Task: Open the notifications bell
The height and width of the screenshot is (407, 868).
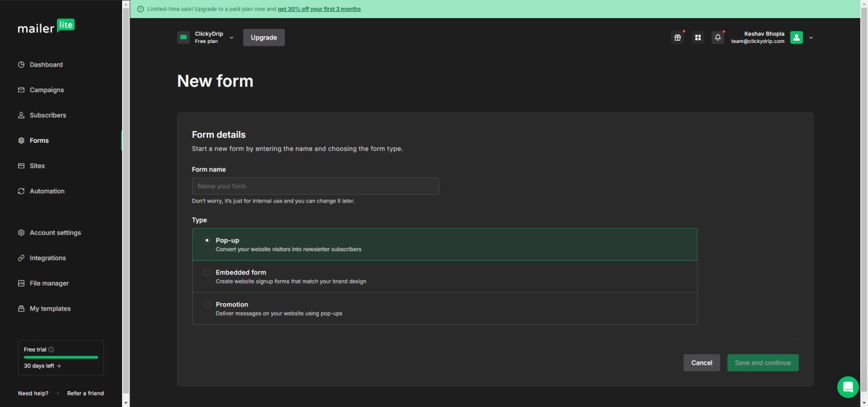Action: click(x=718, y=38)
